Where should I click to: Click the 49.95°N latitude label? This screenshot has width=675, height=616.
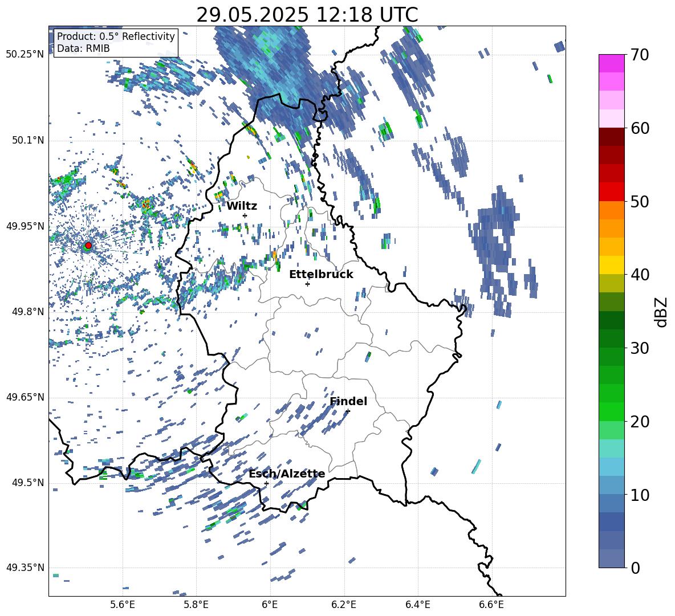pyautogui.click(x=25, y=226)
